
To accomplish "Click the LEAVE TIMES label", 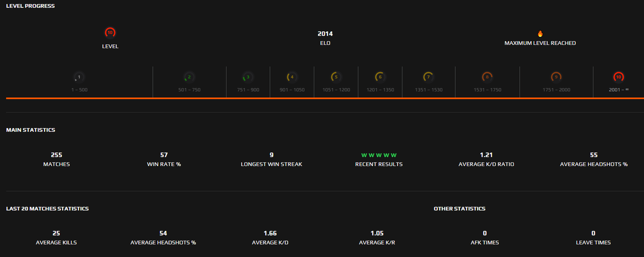I will pyautogui.click(x=594, y=243).
